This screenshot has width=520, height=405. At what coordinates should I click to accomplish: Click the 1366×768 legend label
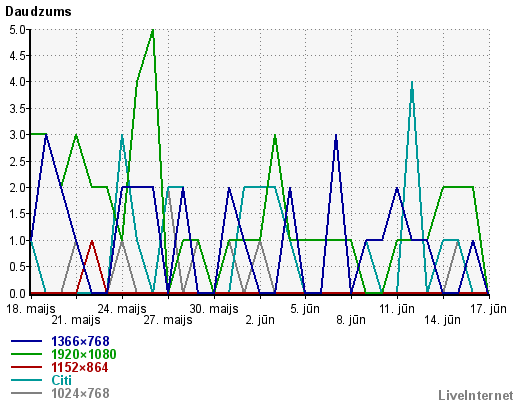coord(80,341)
